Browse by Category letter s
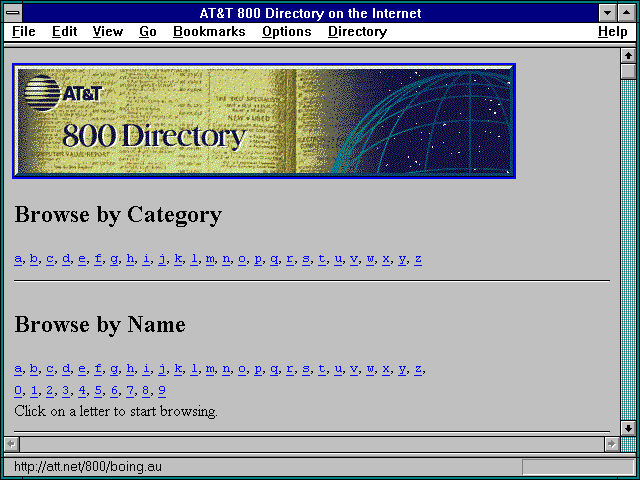 306,259
